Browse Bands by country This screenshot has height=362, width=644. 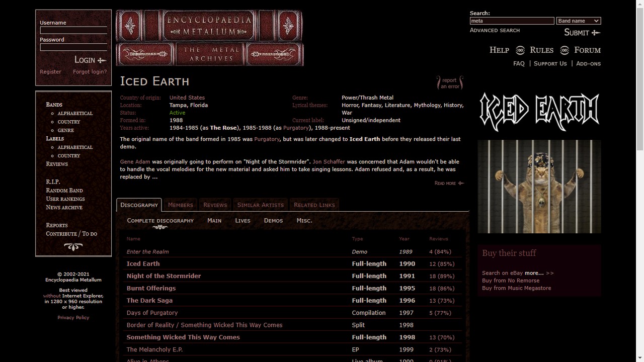click(69, 122)
